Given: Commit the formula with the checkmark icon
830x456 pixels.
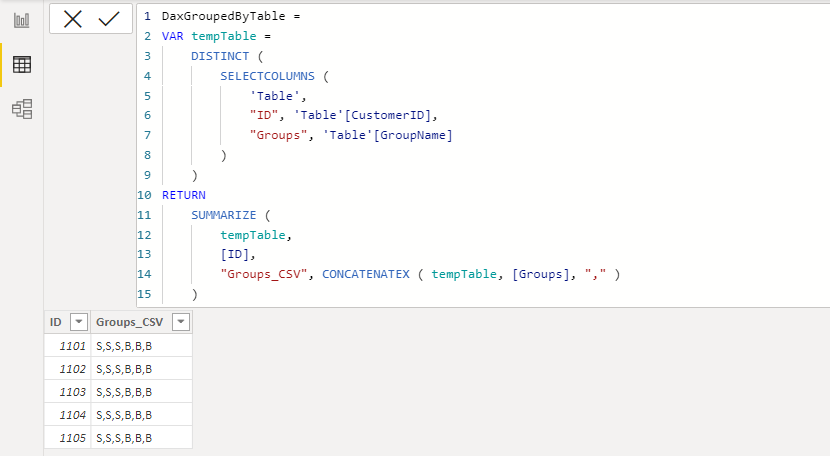Looking at the screenshot, I should click(x=109, y=20).
